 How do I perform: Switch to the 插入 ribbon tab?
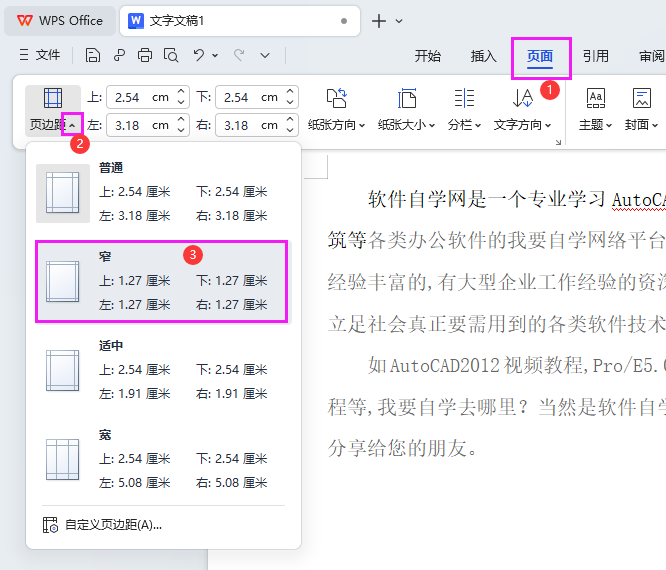point(483,56)
